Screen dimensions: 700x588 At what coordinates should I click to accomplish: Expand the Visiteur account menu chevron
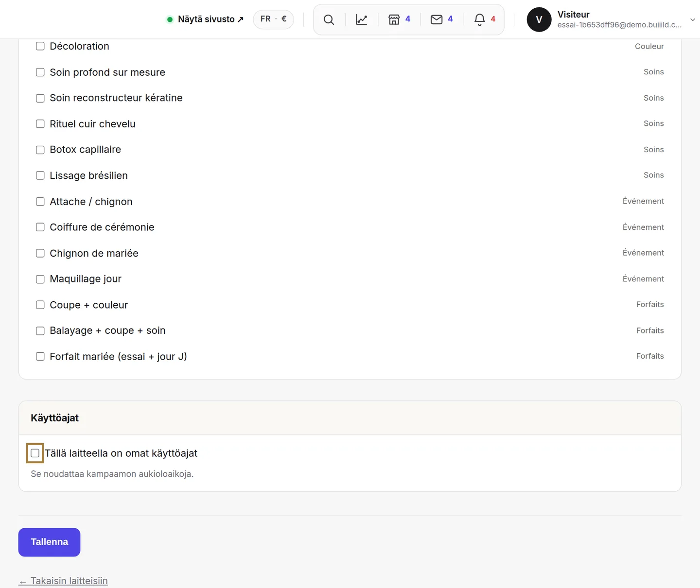click(x=693, y=20)
